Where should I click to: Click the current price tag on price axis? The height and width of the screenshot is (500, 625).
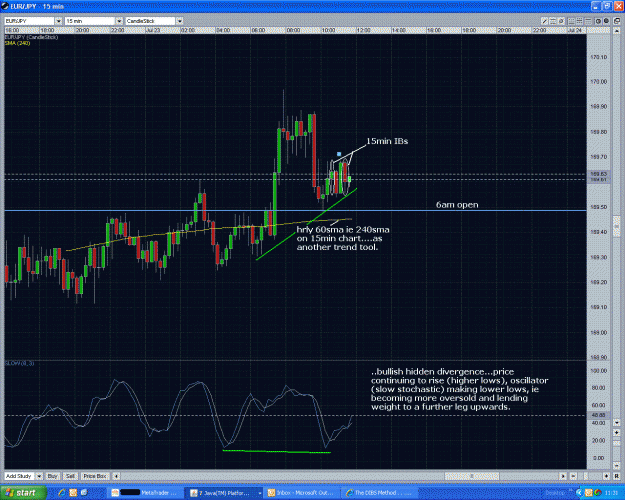click(x=598, y=177)
